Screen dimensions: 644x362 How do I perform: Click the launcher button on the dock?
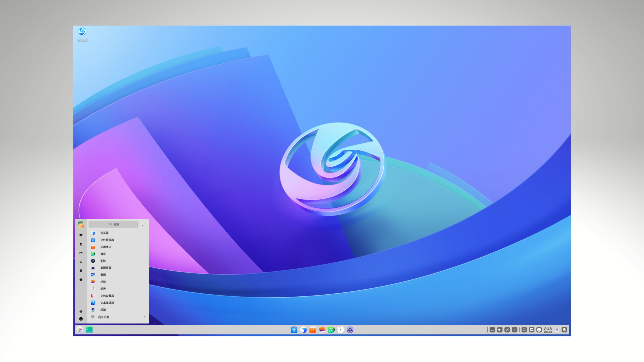(80, 330)
